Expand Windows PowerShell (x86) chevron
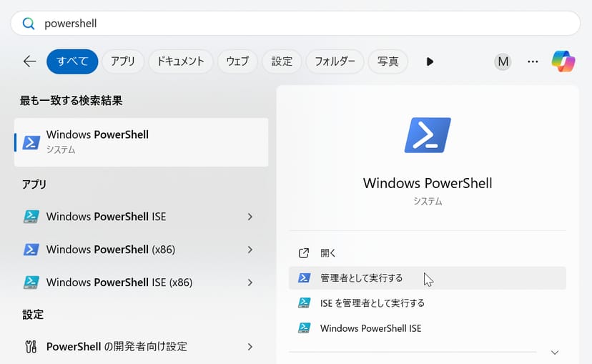The height and width of the screenshot is (364, 592). pyautogui.click(x=250, y=250)
